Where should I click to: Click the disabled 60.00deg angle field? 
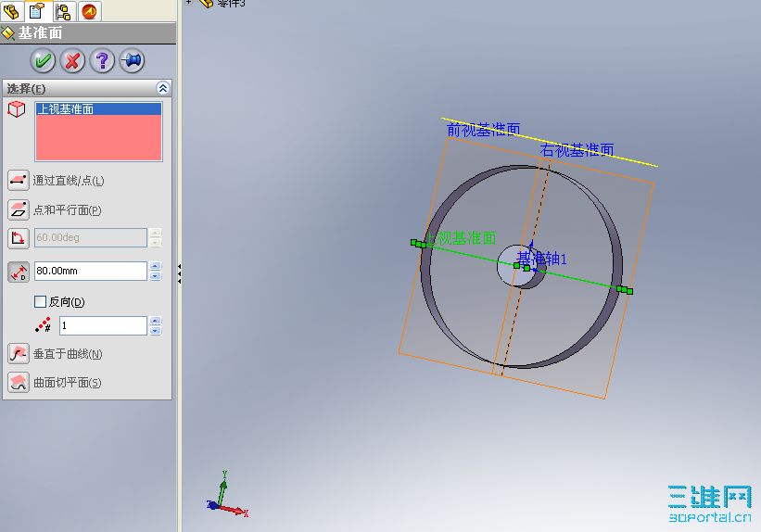[91, 237]
